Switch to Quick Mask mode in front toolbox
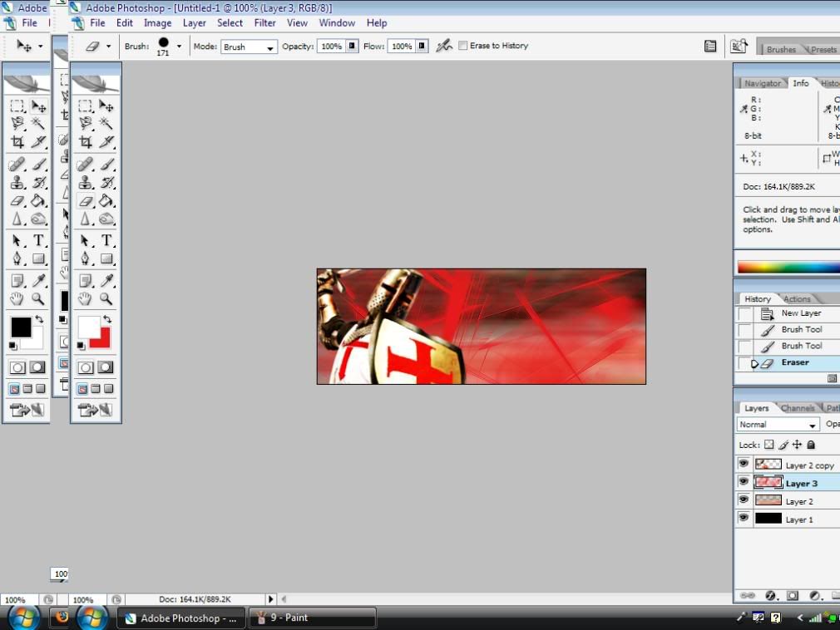This screenshot has height=630, width=840. (106, 367)
